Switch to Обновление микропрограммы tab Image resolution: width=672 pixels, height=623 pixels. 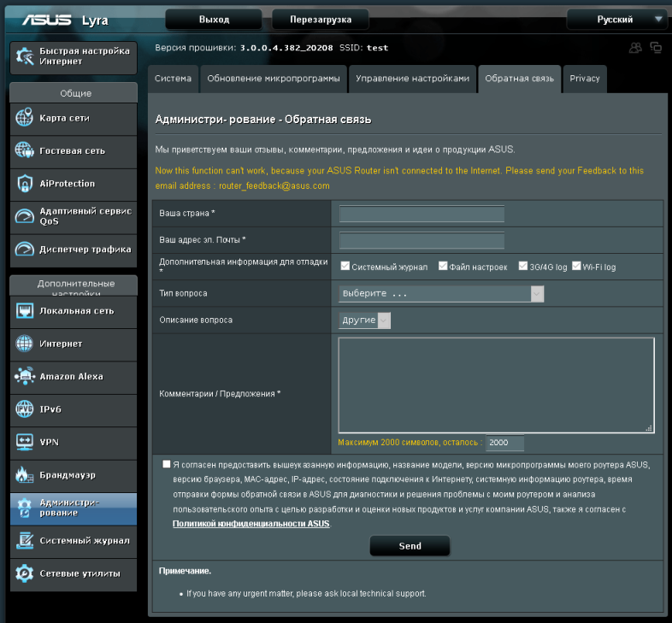[x=274, y=79]
